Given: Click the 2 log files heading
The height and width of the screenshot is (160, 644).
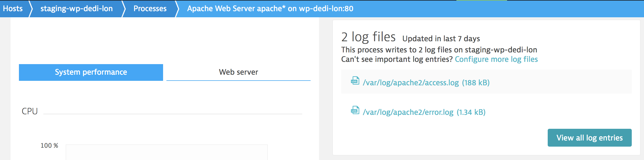Looking at the screenshot, I should coord(368,37).
